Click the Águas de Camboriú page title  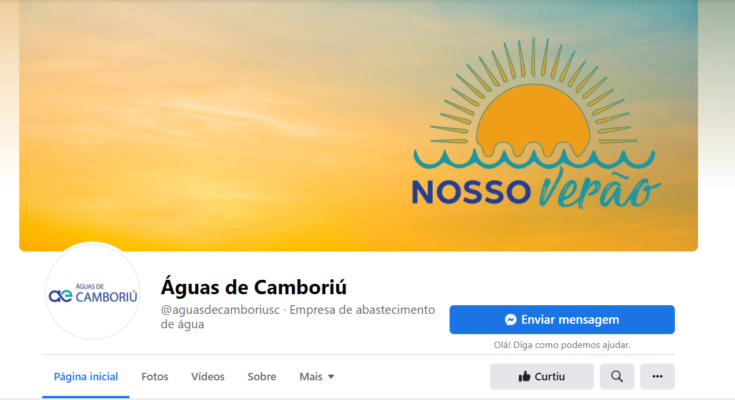tap(254, 287)
